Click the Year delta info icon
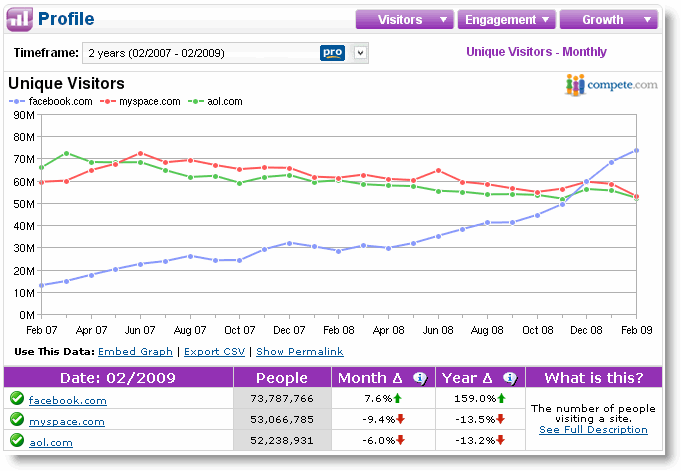Screen dimensions: 681x471 click(510, 378)
